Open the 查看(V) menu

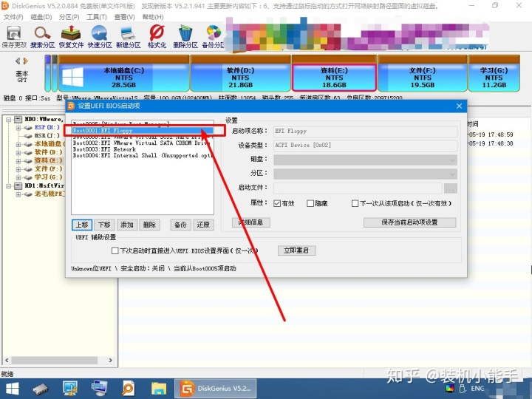(x=125, y=17)
